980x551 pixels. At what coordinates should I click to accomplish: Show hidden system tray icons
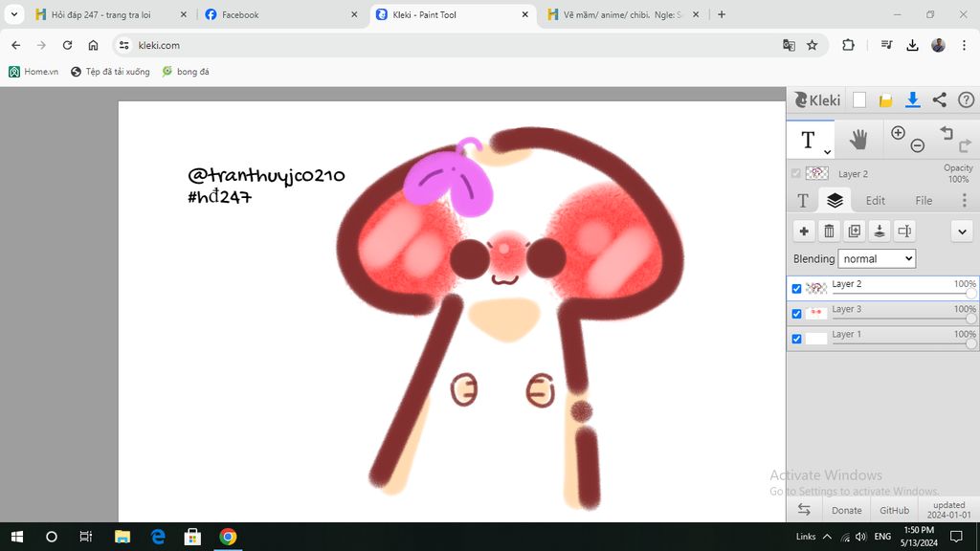pyautogui.click(x=827, y=537)
